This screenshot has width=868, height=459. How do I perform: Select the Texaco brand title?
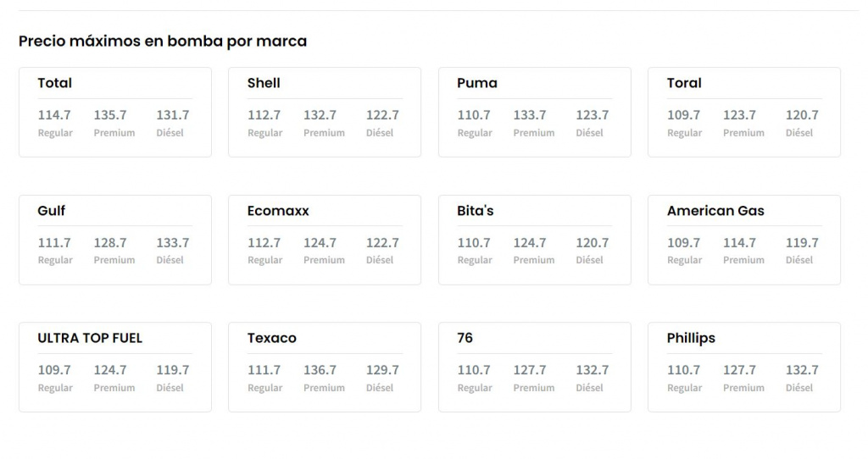[272, 338]
